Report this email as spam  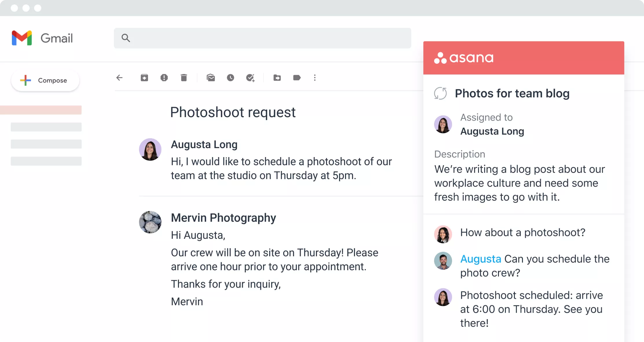[164, 78]
